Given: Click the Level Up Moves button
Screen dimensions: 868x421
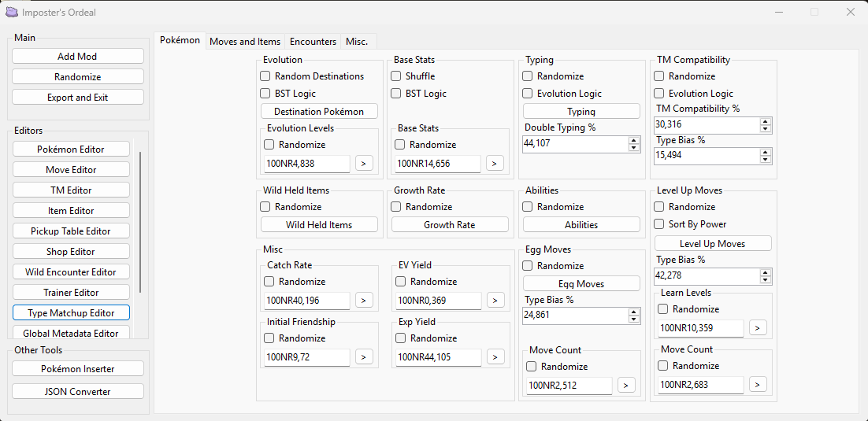Looking at the screenshot, I should pyautogui.click(x=713, y=243).
